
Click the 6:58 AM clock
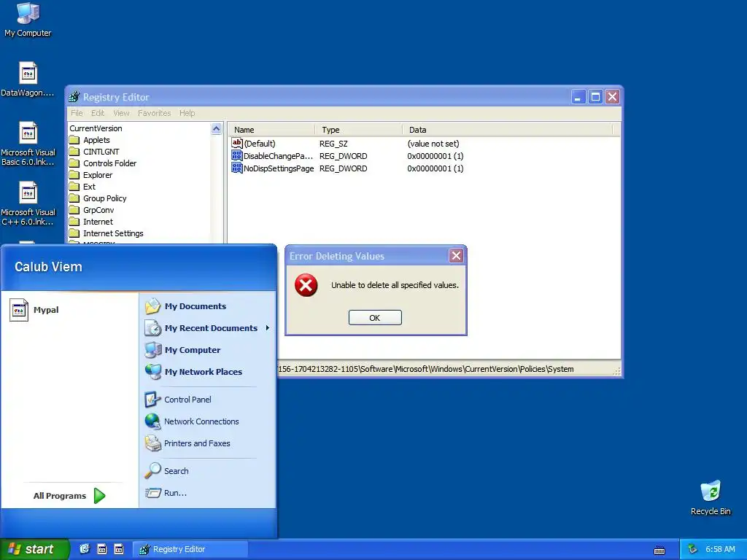720,549
